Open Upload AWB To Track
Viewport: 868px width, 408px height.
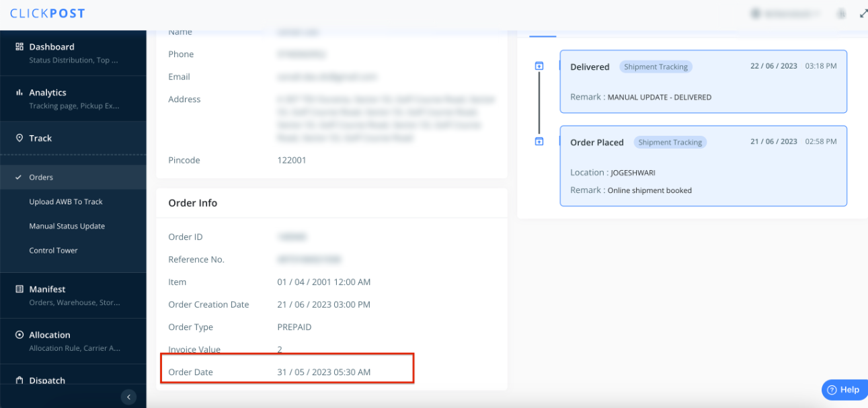pos(66,202)
